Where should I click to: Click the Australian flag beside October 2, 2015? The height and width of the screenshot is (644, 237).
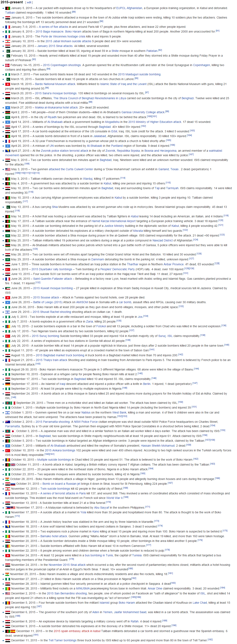coord(7,422)
